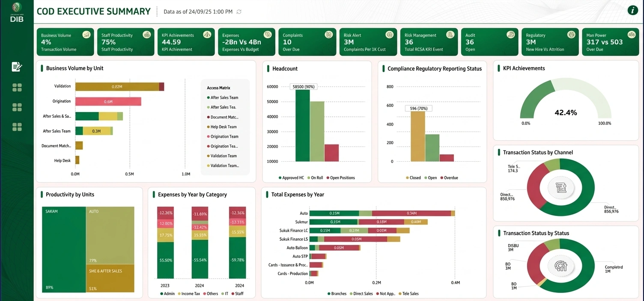
Task: Click the Man Power card icon
Action: coord(631,35)
